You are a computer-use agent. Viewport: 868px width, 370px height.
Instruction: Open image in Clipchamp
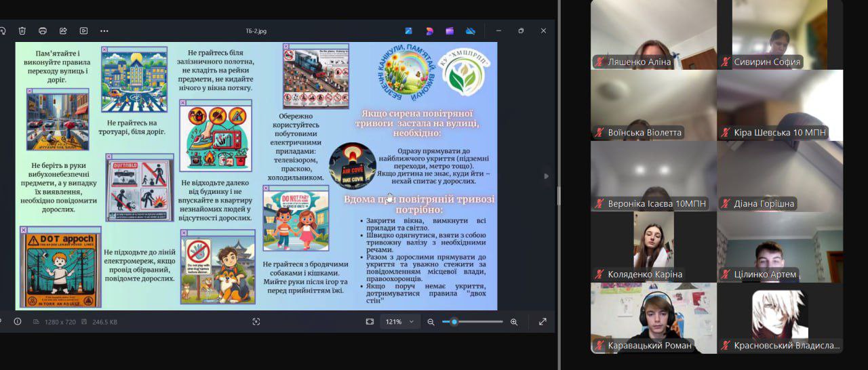tap(450, 30)
